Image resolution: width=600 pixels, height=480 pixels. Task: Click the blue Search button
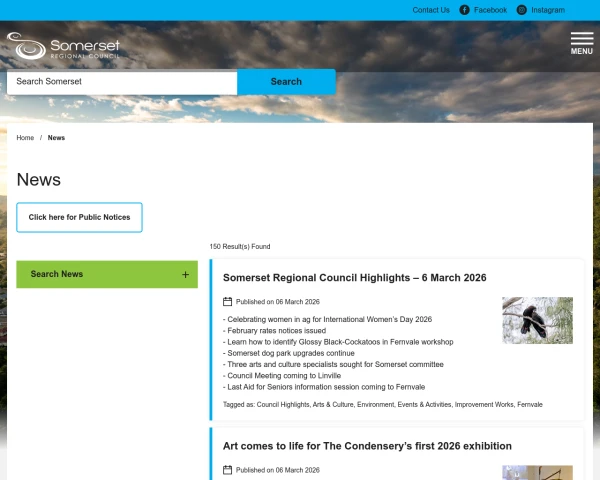(x=286, y=82)
